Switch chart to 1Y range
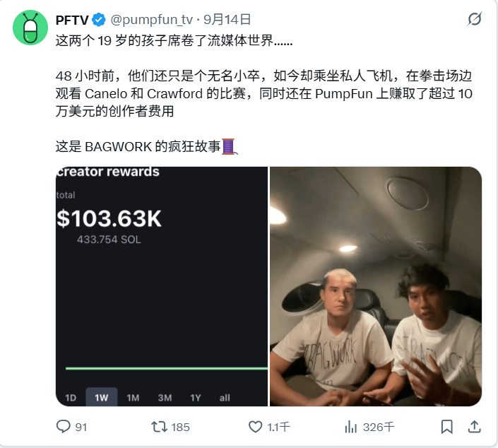 pyautogui.click(x=196, y=398)
